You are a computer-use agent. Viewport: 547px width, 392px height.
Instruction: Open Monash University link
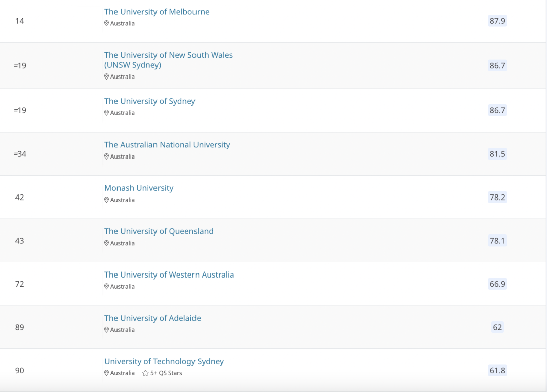[139, 188]
